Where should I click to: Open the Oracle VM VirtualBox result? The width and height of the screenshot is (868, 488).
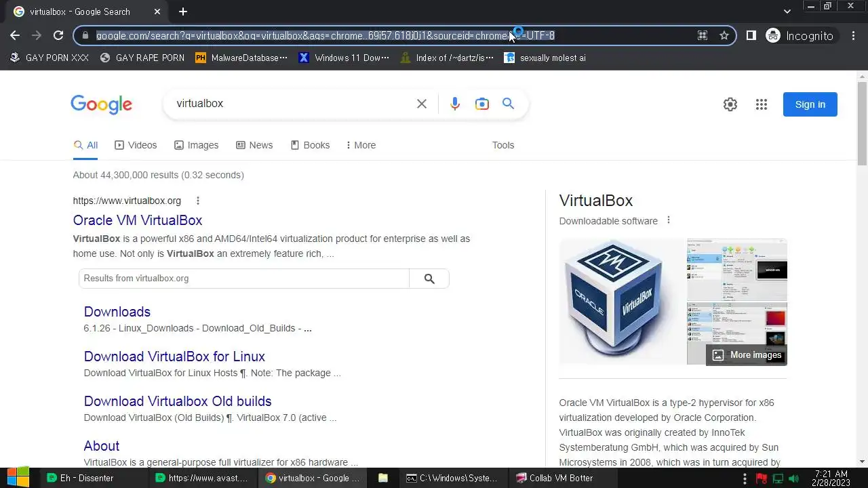[x=138, y=220]
